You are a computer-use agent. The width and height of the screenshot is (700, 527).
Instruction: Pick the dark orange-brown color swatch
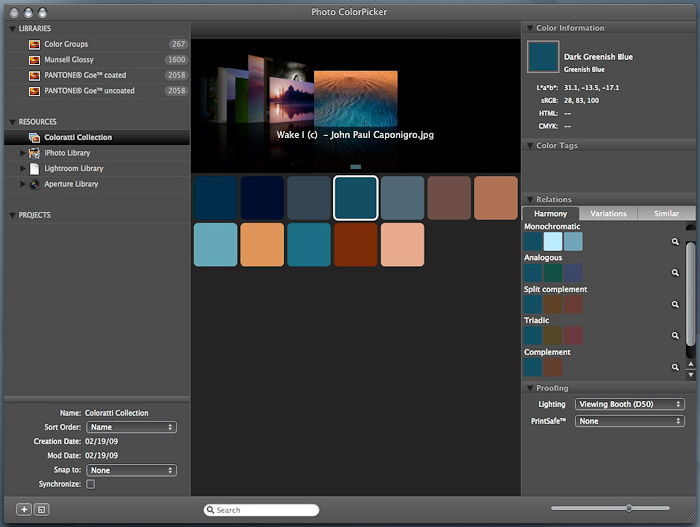pos(356,245)
